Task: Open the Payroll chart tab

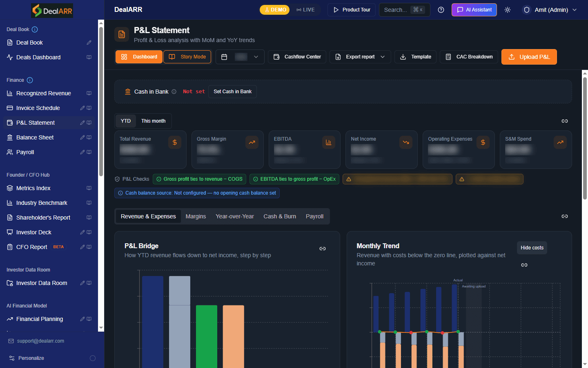Action: (314, 216)
